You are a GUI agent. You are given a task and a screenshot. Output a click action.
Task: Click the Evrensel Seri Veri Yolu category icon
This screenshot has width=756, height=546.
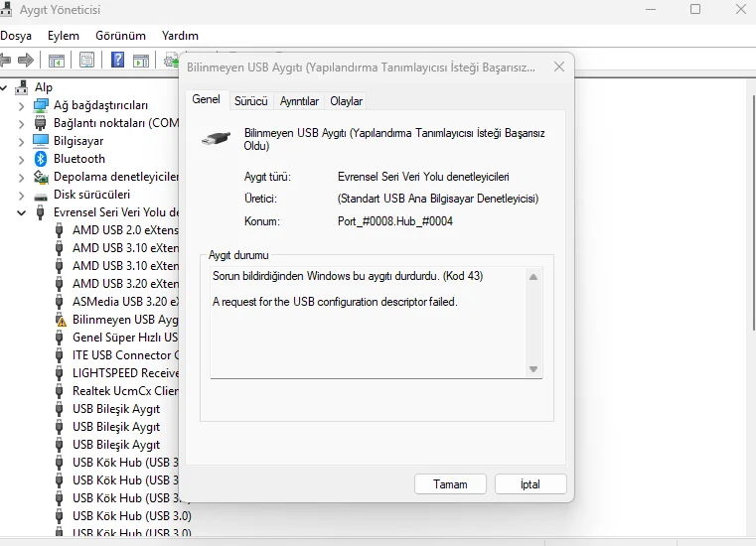(x=41, y=212)
